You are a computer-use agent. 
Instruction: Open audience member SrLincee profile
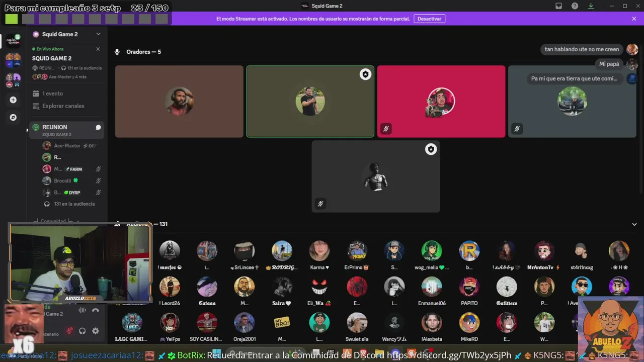coord(244,255)
